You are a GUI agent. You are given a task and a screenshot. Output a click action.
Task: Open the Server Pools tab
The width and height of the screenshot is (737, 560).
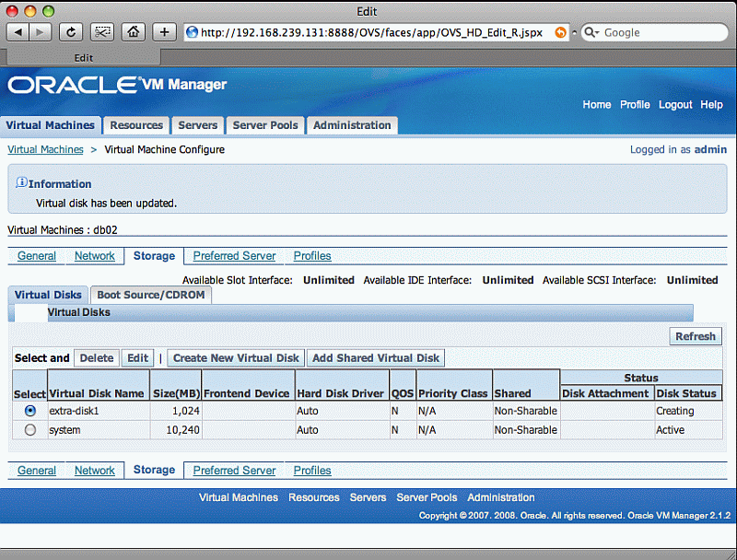[x=264, y=125]
